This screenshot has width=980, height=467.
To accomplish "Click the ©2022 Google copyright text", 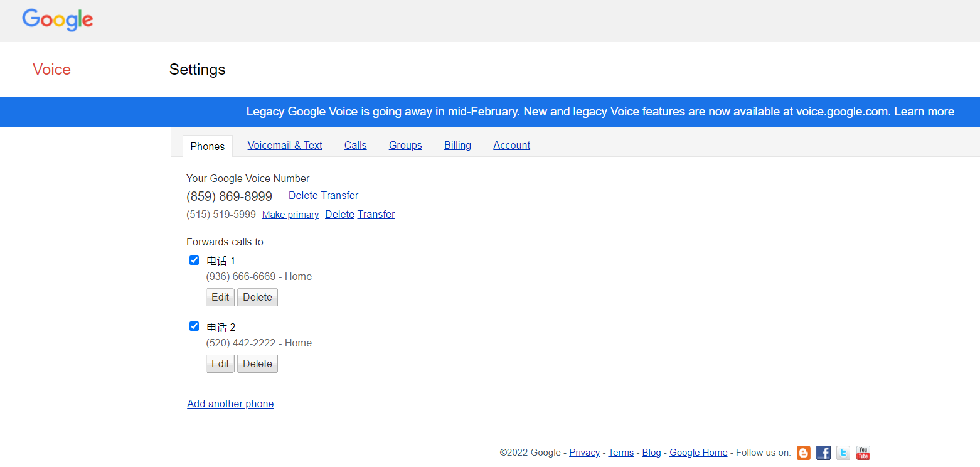I will 530,453.
